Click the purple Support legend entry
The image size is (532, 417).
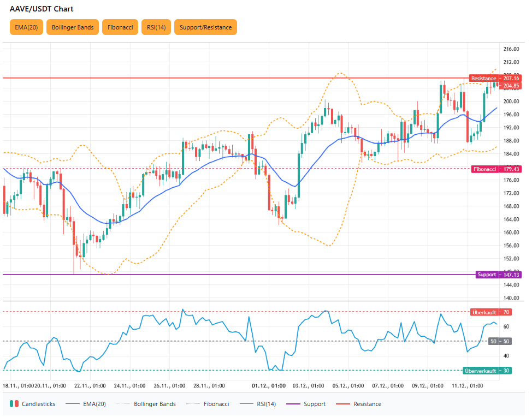point(307,404)
